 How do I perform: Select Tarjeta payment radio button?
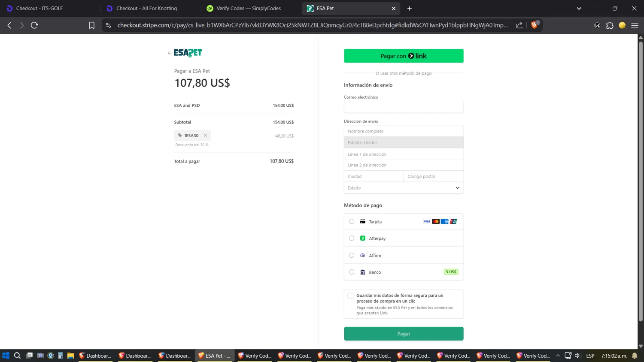[352, 222]
